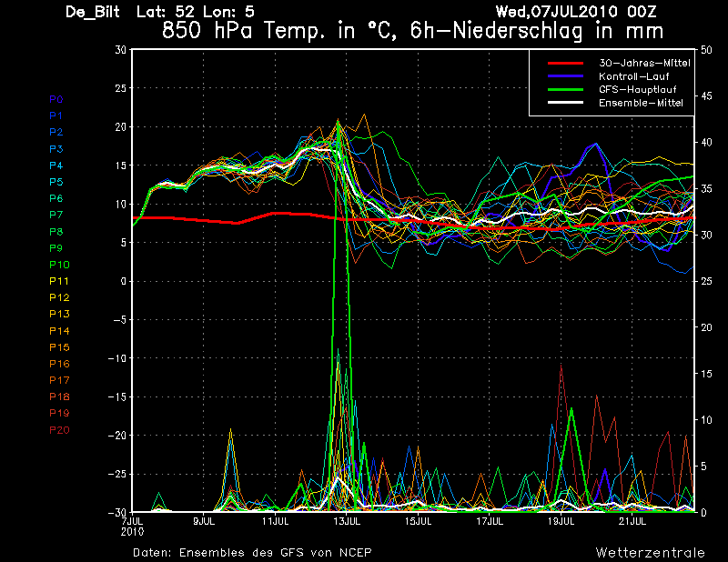Click the Wed,07JUL2010 00Z run date
The image size is (728, 562).
coord(576,12)
